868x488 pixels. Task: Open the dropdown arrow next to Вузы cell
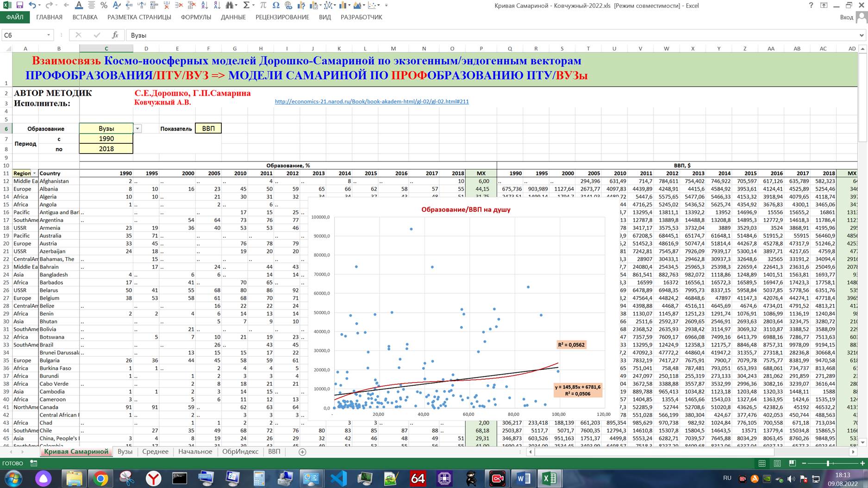[137, 129]
